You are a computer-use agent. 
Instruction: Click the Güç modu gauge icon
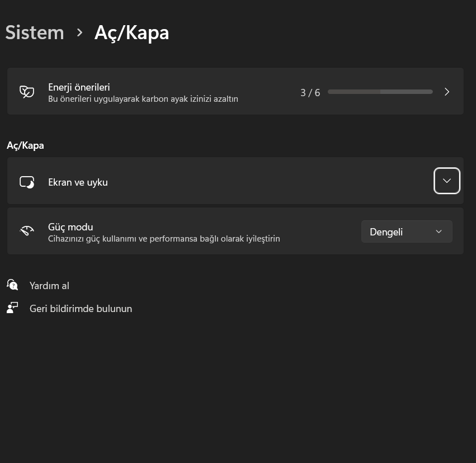tap(27, 232)
